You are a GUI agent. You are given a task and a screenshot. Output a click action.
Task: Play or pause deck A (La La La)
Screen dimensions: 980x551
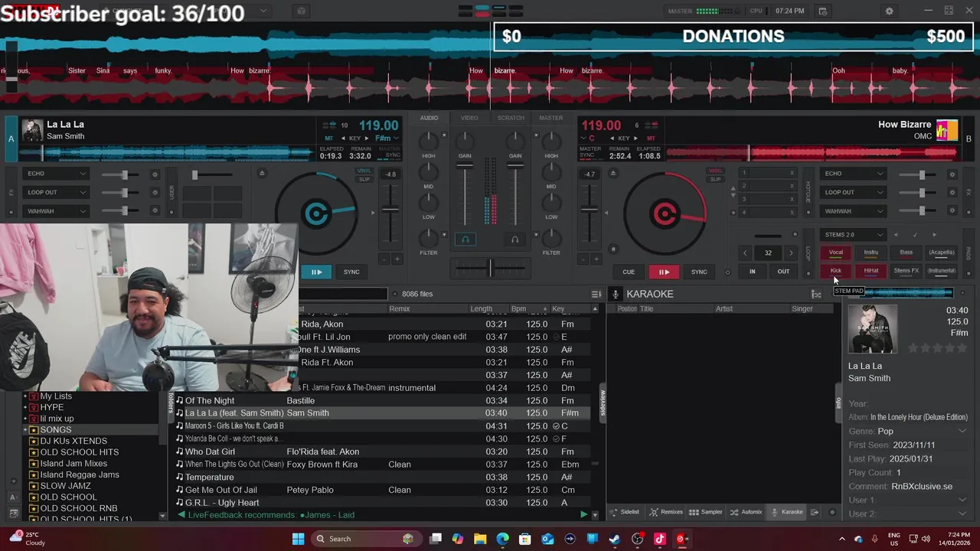(316, 272)
